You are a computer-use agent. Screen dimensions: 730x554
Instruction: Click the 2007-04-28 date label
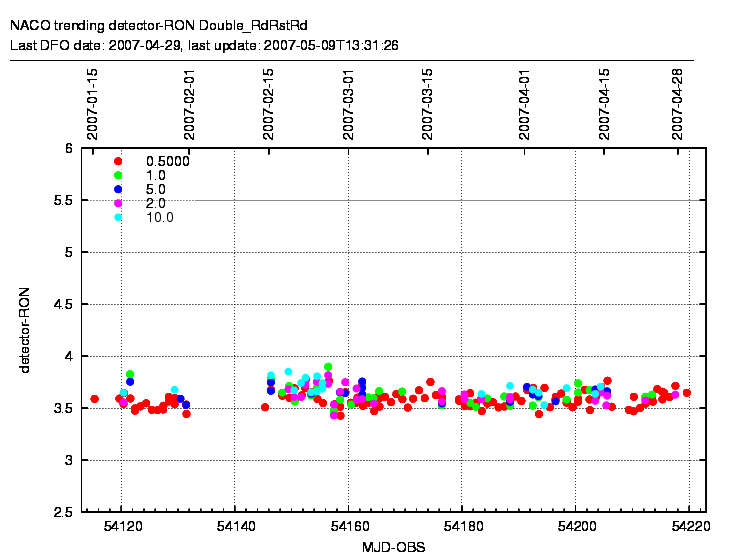(678, 103)
